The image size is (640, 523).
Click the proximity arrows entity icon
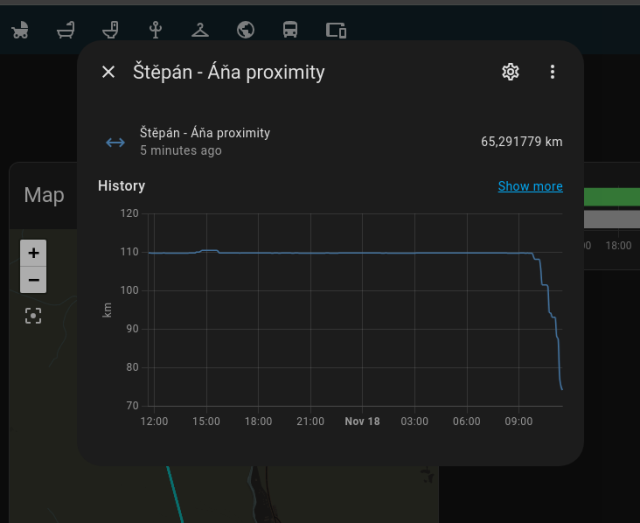pos(115,142)
